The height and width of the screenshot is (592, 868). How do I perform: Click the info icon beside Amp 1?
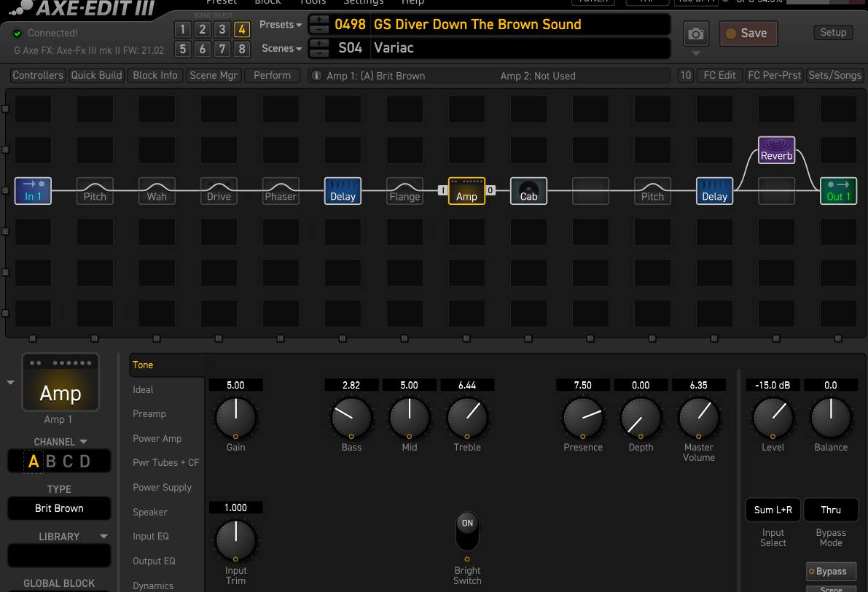316,75
